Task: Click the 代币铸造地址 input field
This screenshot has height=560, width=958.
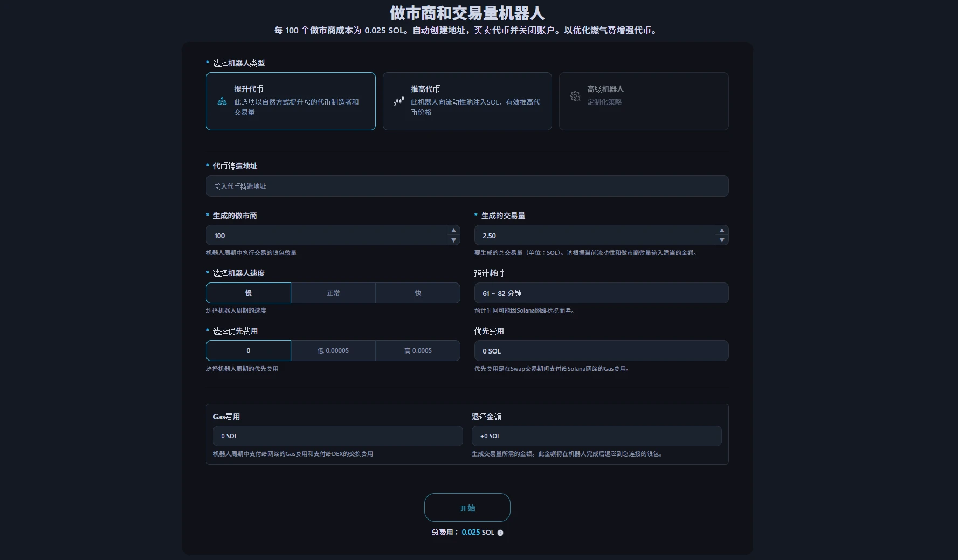Action: pyautogui.click(x=467, y=186)
